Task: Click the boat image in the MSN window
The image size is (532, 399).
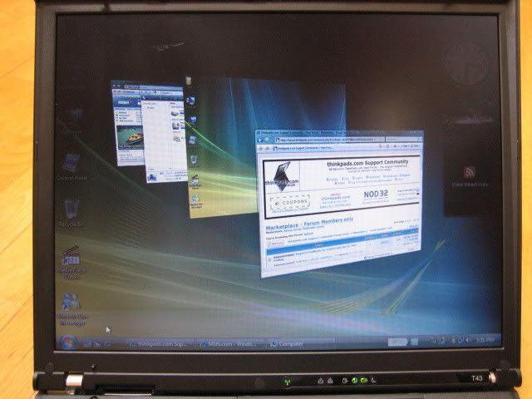Action: coord(130,138)
